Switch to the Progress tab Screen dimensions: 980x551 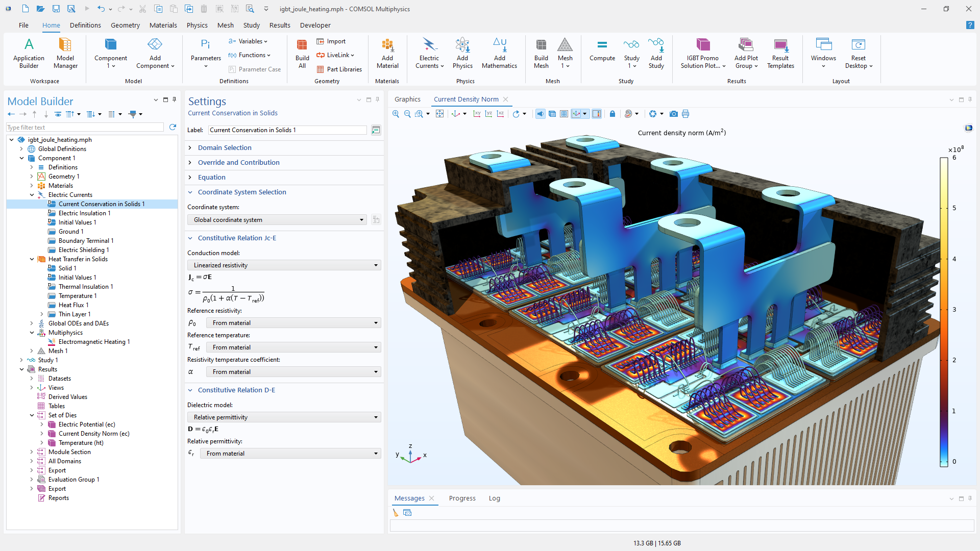tap(462, 498)
